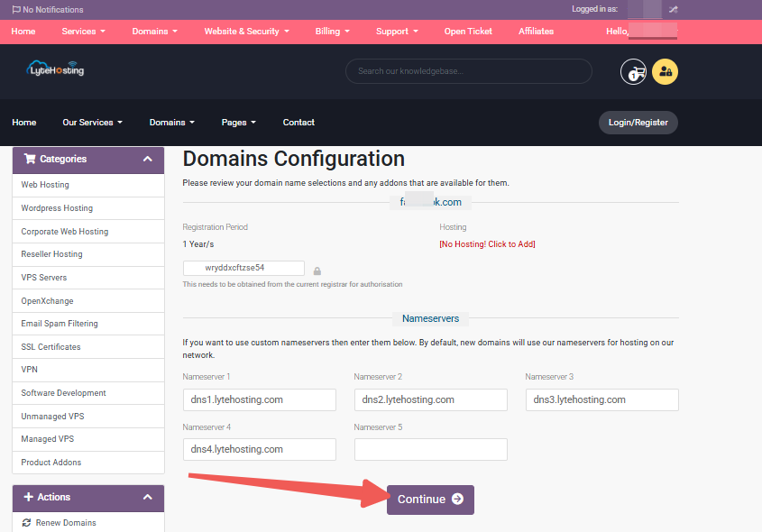Open the Login/Register button
The height and width of the screenshot is (532, 762).
point(638,122)
